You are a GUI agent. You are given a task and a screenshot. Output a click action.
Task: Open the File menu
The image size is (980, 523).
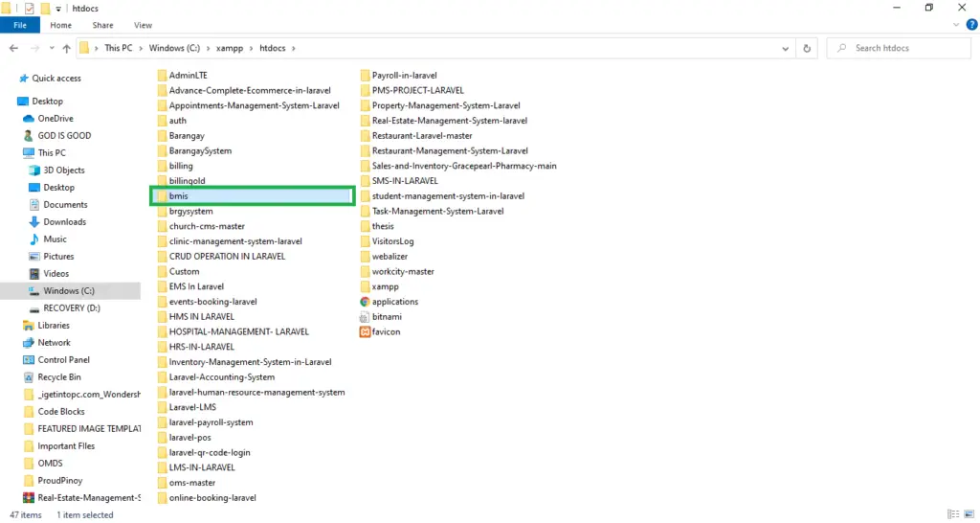tap(19, 25)
